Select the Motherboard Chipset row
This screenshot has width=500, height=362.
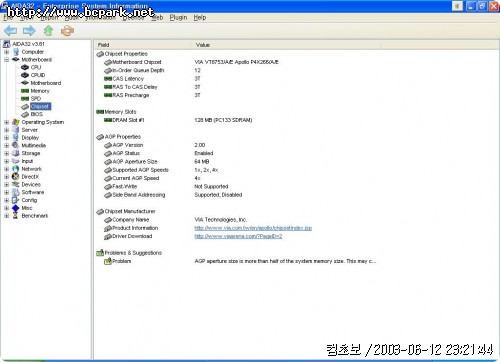237,62
